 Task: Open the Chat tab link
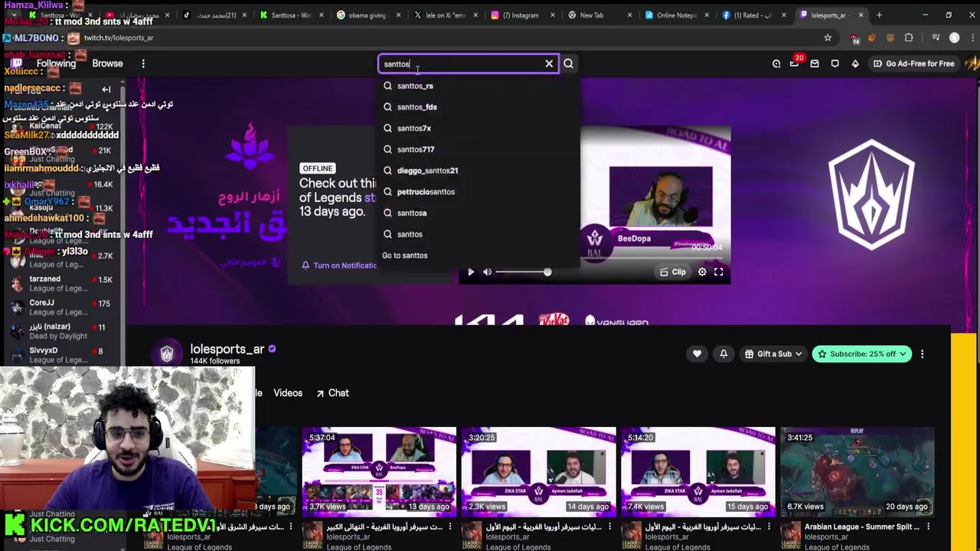[x=332, y=393]
